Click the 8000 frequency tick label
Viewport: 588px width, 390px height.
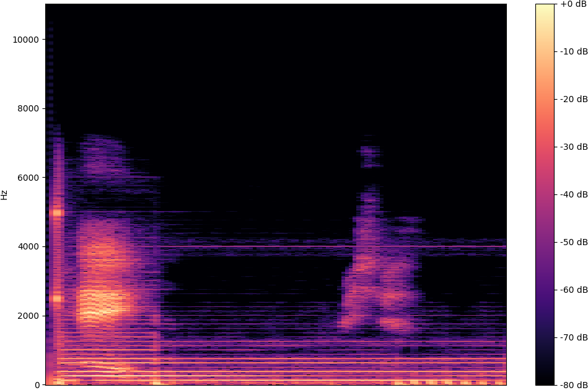tap(28, 109)
